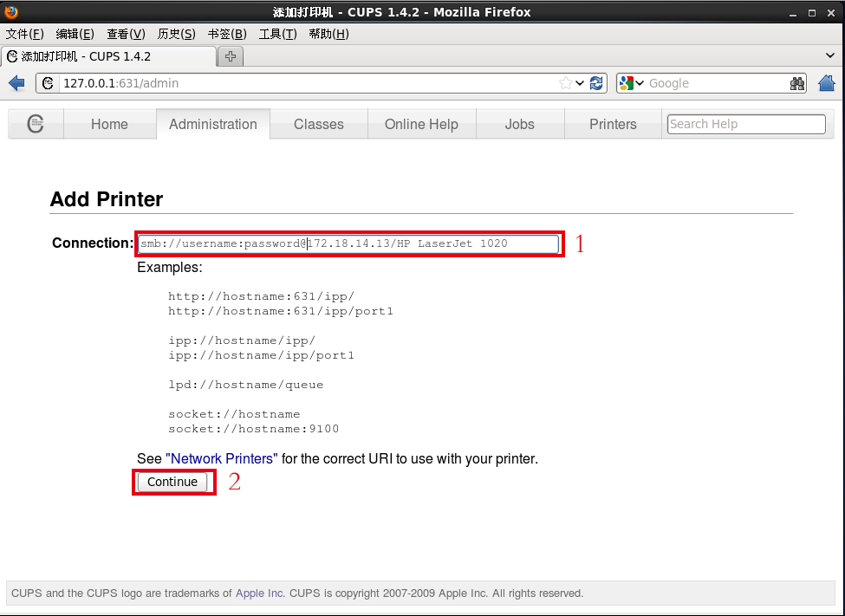Click the Firefox icon in the title bar
Viewport: 845px width, 616px height.
[10, 11]
